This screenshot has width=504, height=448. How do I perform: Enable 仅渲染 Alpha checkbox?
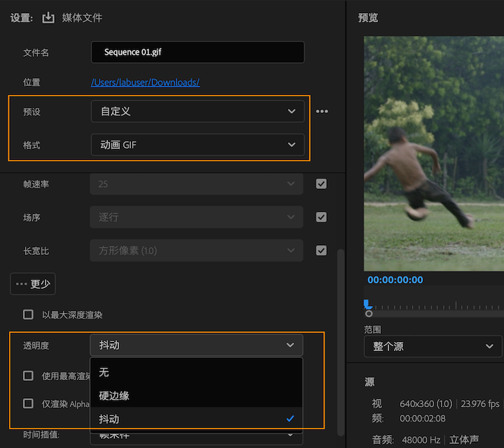tap(28, 403)
